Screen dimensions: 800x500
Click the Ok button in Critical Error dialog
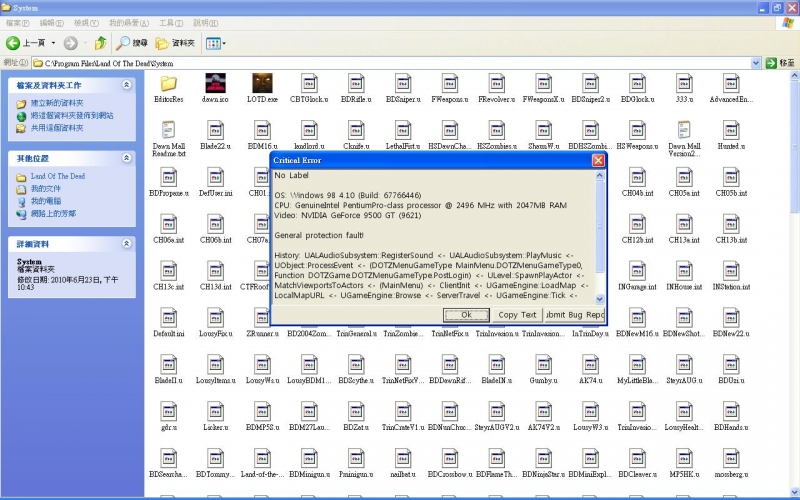(465, 314)
